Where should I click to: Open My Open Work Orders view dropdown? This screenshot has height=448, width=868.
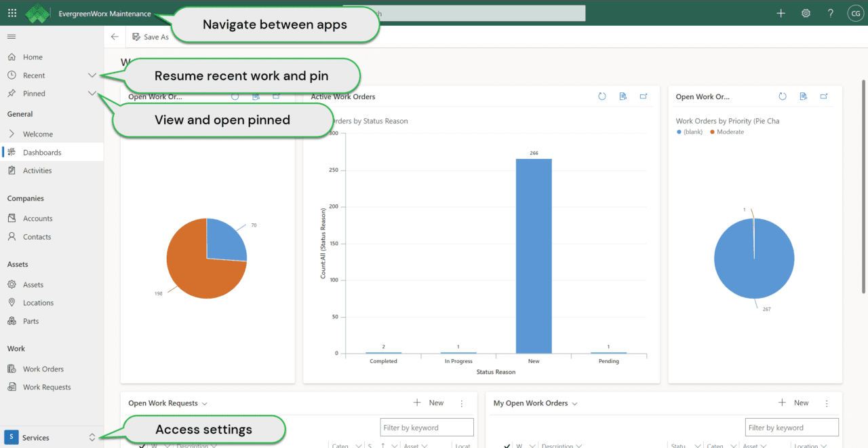coord(574,403)
